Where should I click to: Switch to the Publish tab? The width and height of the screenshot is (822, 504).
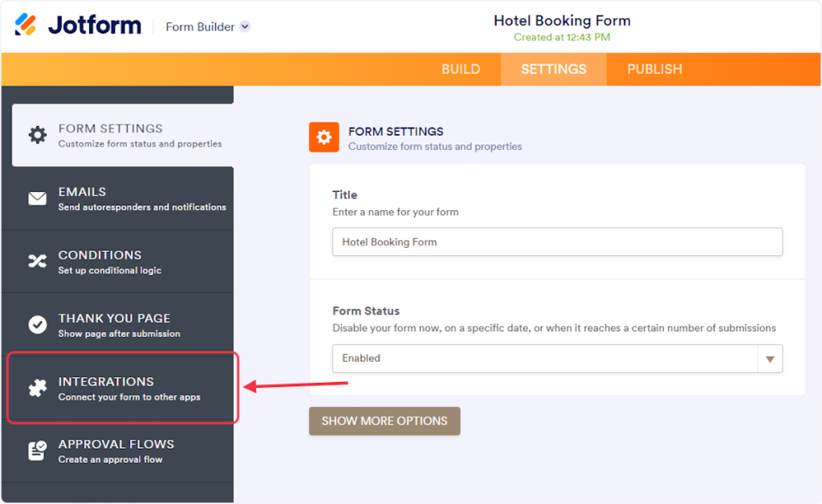pyautogui.click(x=654, y=69)
